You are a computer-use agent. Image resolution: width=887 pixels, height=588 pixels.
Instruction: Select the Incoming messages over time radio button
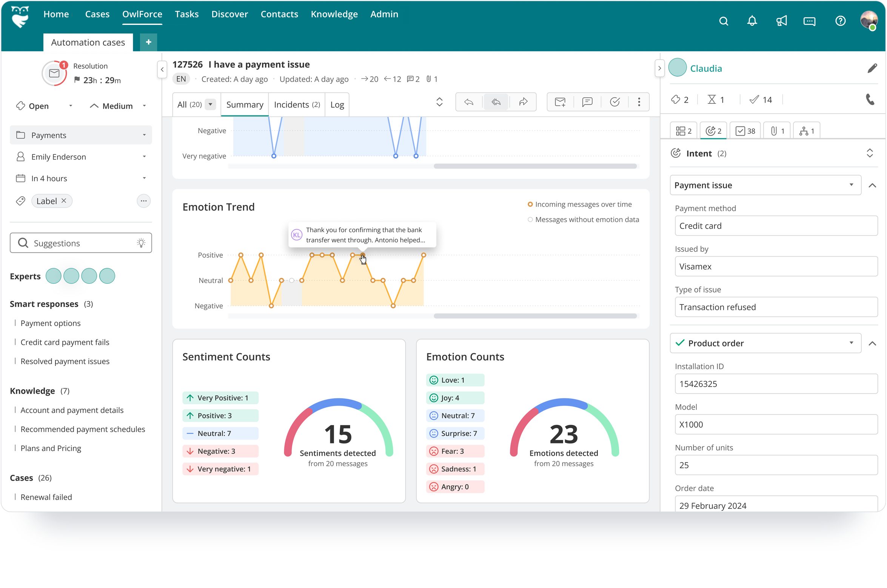530,204
